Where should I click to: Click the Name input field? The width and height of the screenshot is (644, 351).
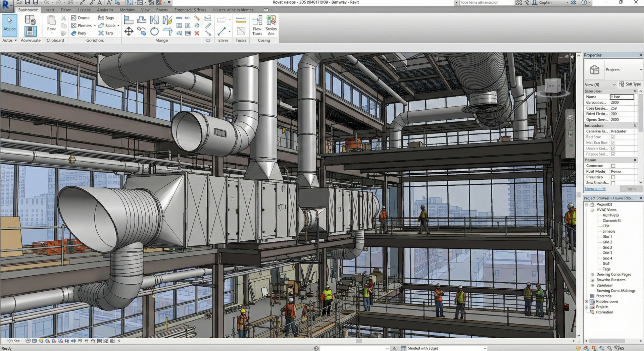point(622,97)
